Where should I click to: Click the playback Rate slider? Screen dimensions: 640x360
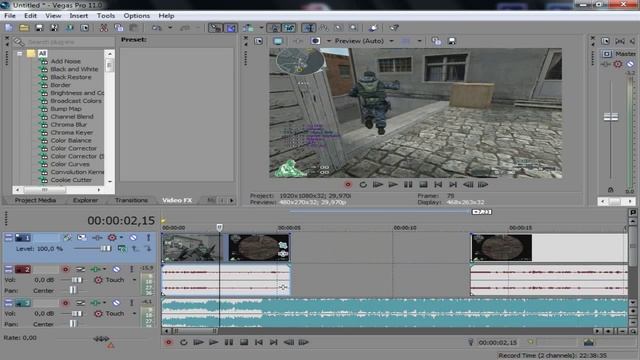(x=102, y=338)
